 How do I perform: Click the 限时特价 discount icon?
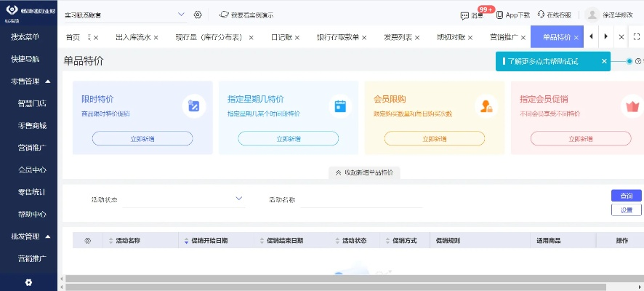(x=193, y=106)
